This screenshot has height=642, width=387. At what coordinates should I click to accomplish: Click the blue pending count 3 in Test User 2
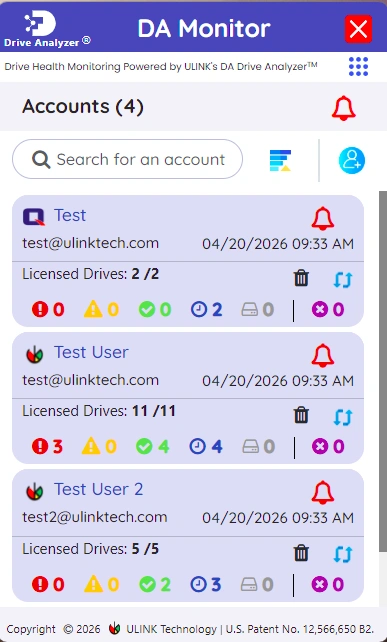click(x=206, y=584)
